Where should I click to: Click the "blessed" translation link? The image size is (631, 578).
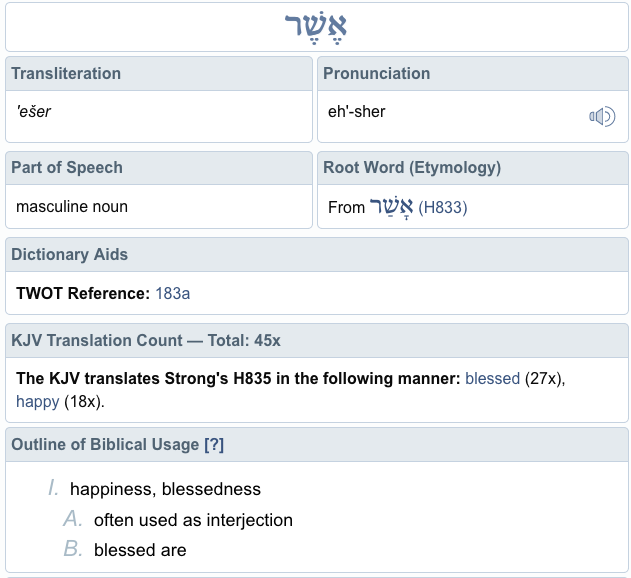coord(492,379)
